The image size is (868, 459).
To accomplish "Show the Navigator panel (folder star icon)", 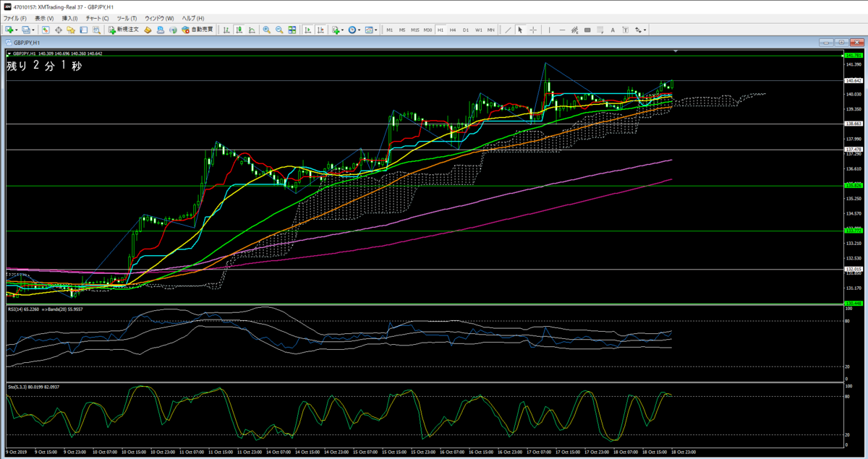I will tap(71, 30).
